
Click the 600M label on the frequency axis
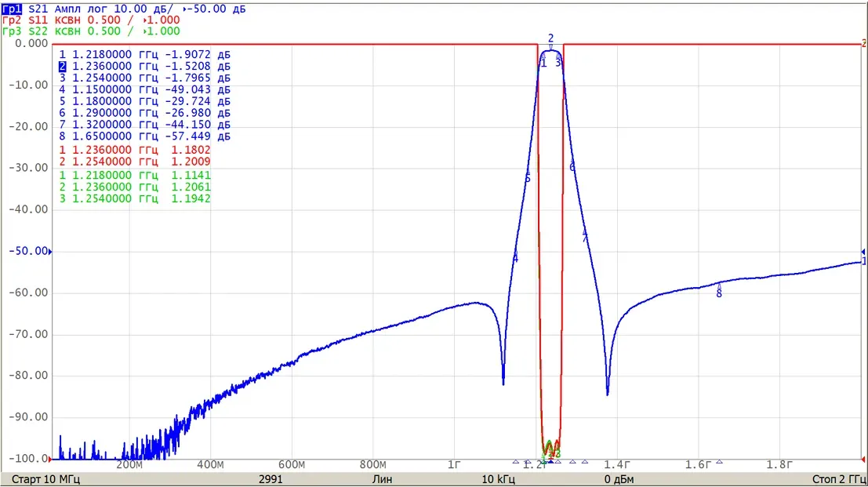click(x=292, y=465)
